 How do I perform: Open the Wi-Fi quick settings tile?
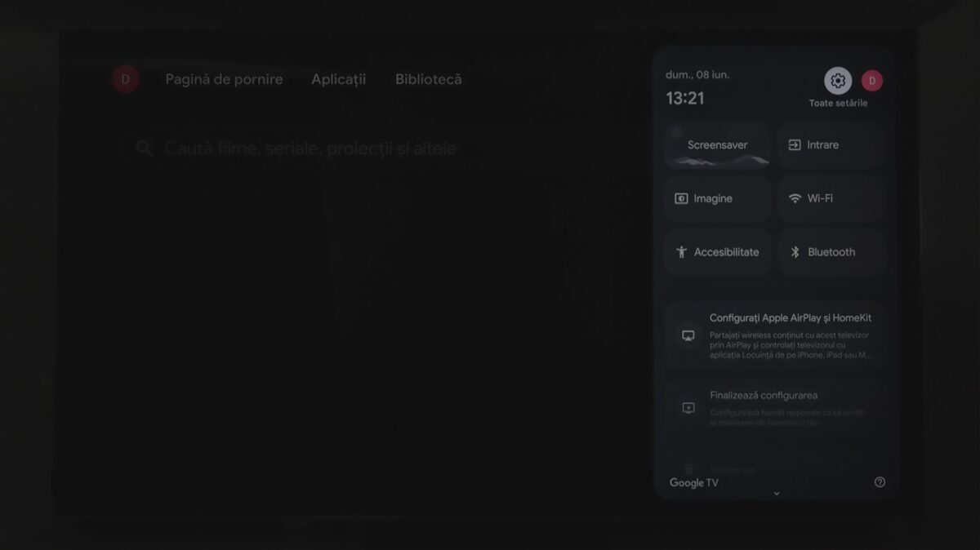coord(831,198)
